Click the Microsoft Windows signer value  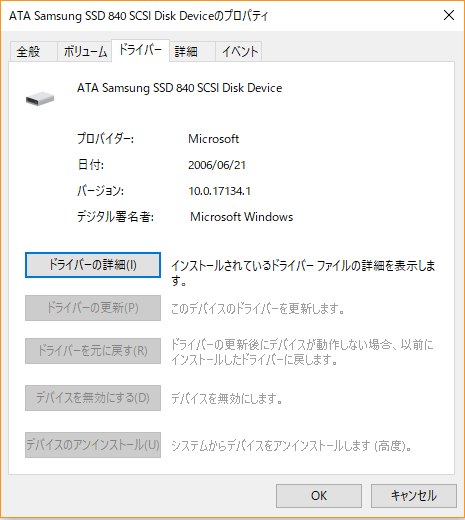(241, 217)
